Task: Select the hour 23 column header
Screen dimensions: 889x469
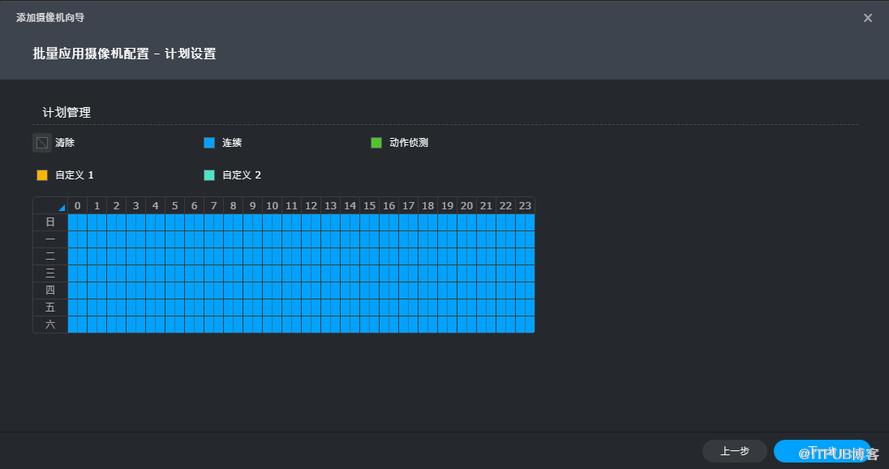Action: tap(525, 206)
